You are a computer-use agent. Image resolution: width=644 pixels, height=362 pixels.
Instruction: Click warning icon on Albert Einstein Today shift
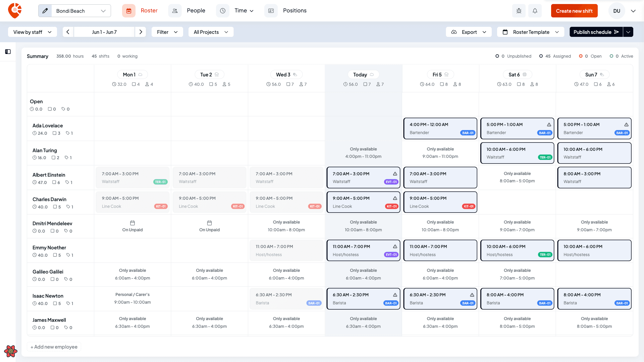(395, 174)
